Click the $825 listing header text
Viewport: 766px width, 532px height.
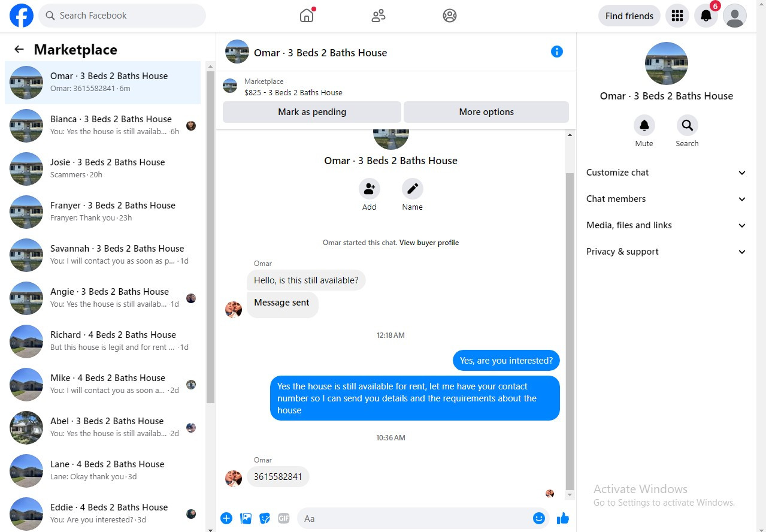[293, 93]
